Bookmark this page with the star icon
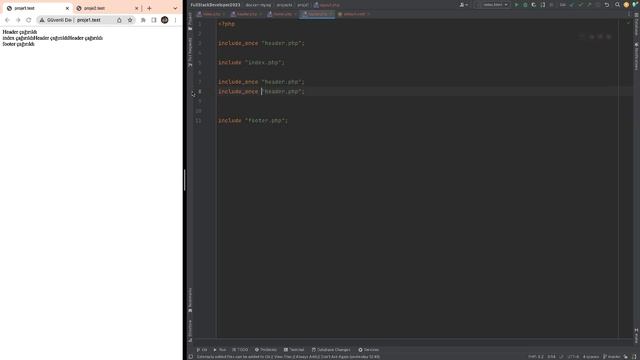Screen dimensions: 640x360 130,20
